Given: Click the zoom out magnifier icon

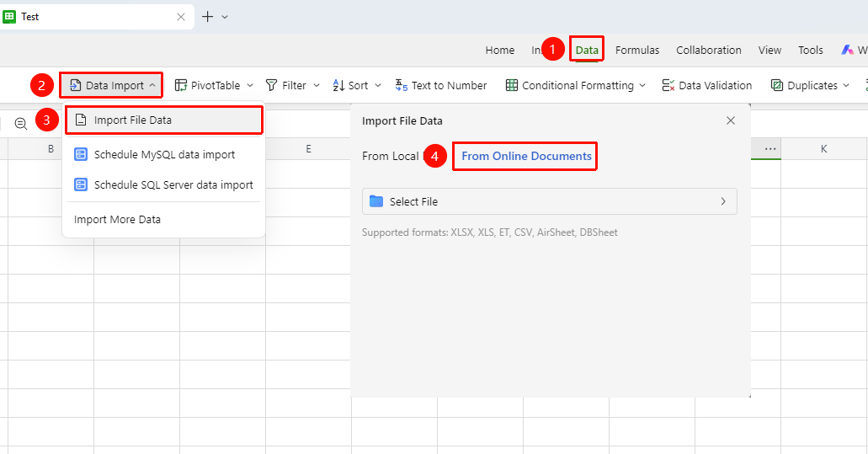Looking at the screenshot, I should [21, 124].
